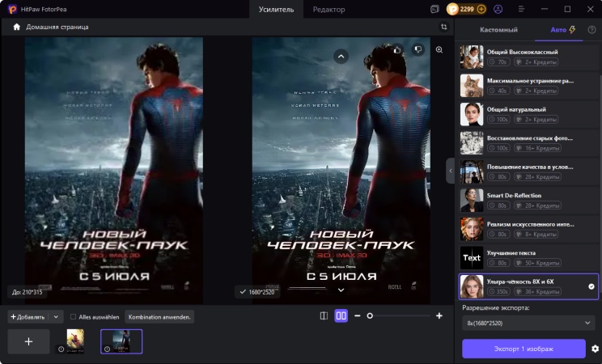Click HitPaw FotorPea logo
The height and width of the screenshot is (364, 602).
12,9
